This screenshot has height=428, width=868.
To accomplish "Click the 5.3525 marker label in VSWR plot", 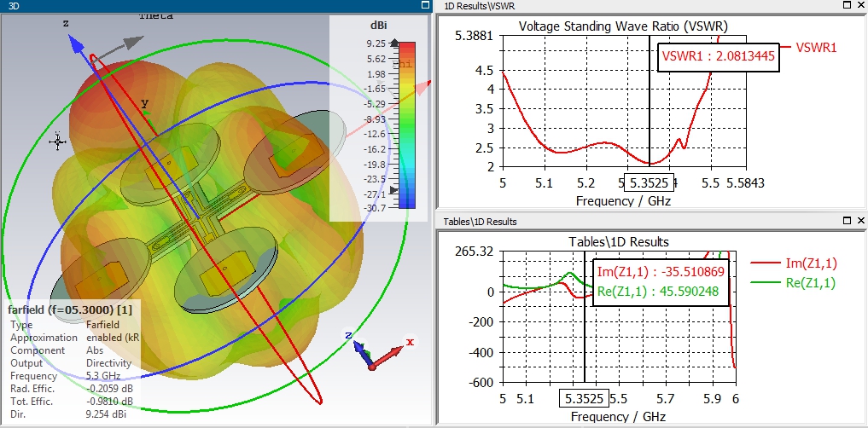I will tap(649, 182).
